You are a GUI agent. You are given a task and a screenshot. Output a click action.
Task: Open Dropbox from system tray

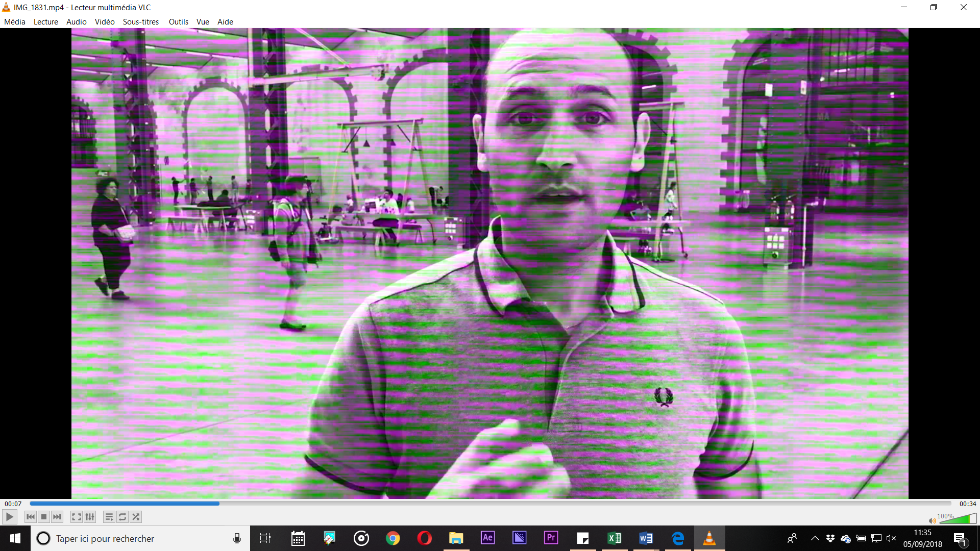tap(830, 538)
